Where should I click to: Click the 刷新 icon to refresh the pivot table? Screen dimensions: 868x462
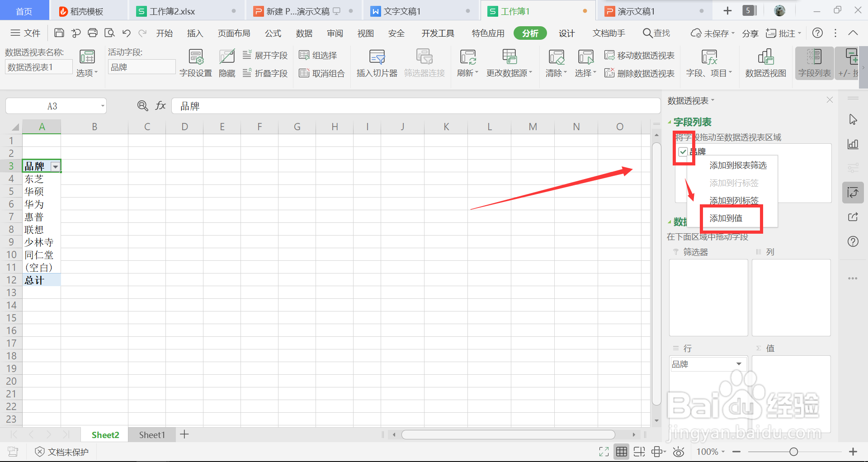pyautogui.click(x=467, y=63)
